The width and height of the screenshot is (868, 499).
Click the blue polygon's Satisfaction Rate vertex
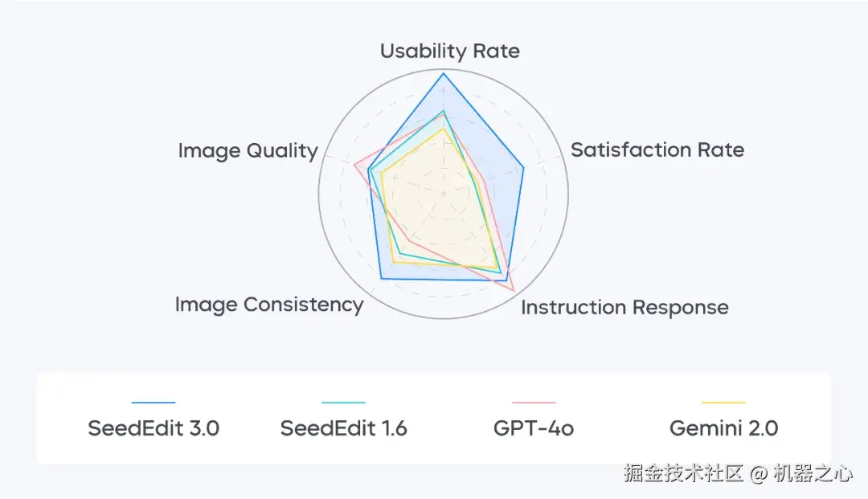point(524,168)
